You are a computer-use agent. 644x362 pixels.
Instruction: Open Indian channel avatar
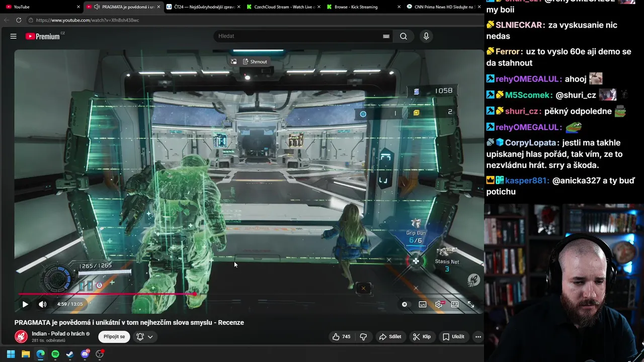pos(21,336)
